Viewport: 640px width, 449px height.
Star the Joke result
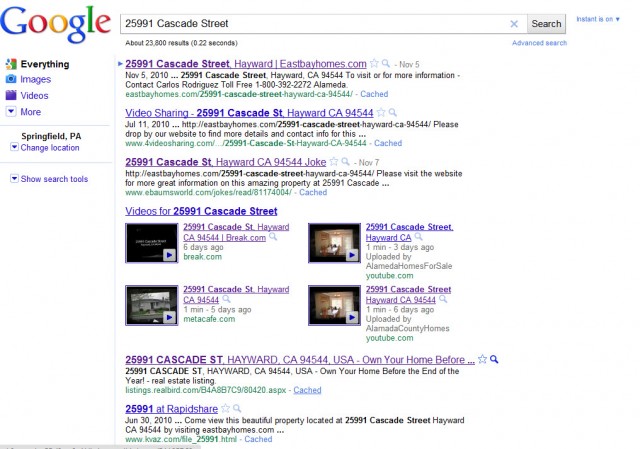tap(333, 162)
